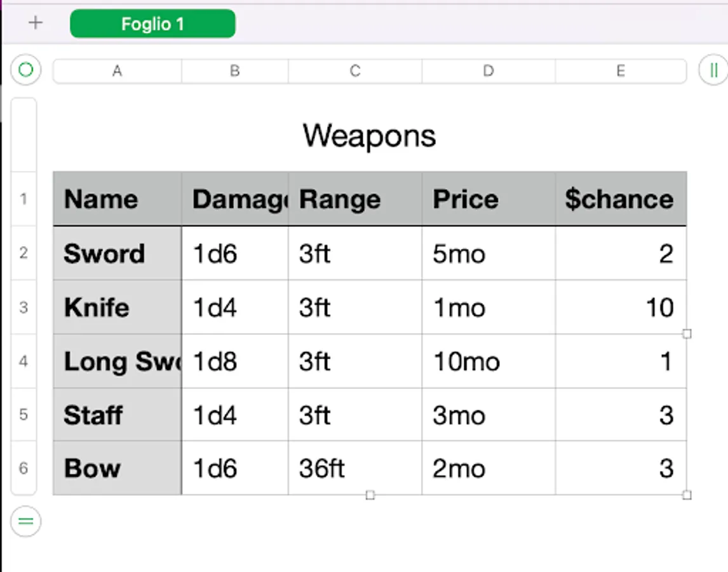This screenshot has width=728, height=572.
Task: Click the Long Sword damage cell 1d8
Action: click(x=234, y=362)
